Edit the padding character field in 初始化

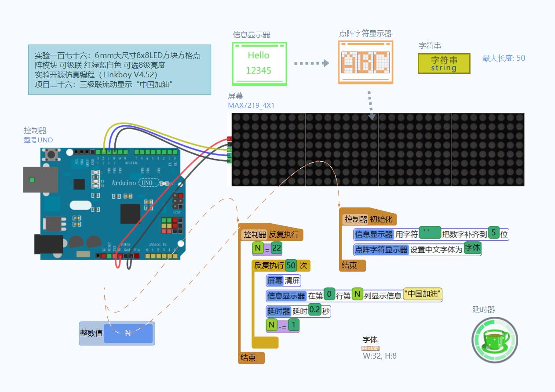click(x=430, y=233)
